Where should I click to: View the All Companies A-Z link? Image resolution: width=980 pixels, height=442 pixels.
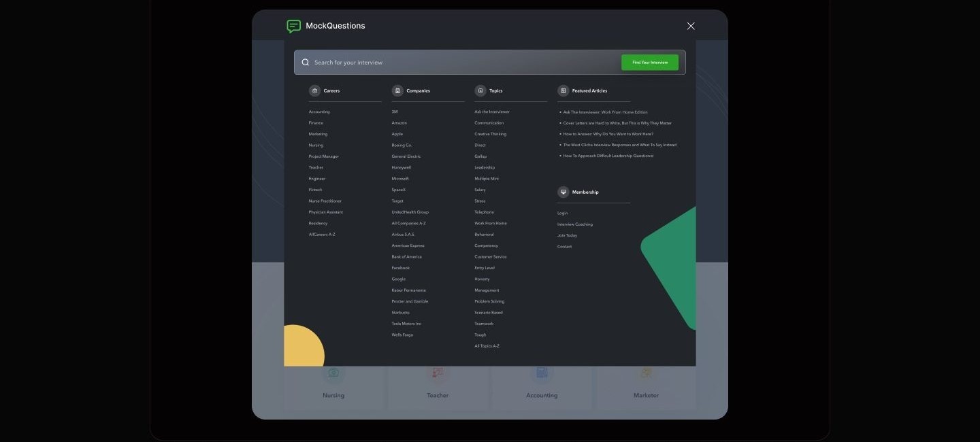[x=408, y=223]
